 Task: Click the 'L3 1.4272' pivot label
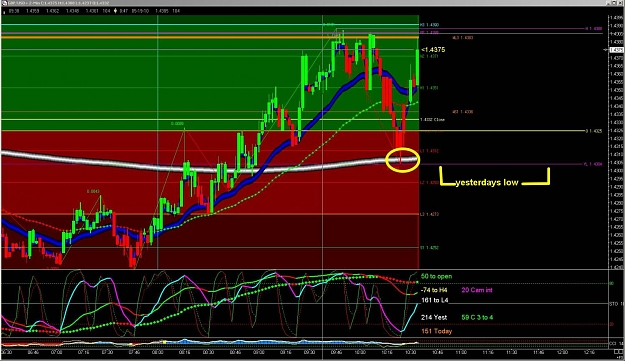click(429, 214)
